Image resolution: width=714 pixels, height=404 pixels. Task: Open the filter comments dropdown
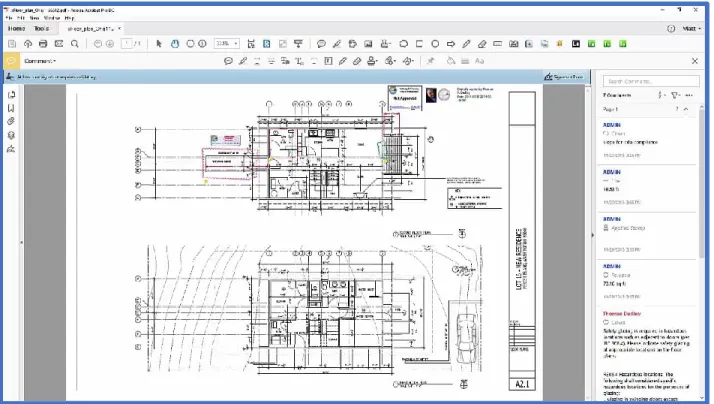675,95
